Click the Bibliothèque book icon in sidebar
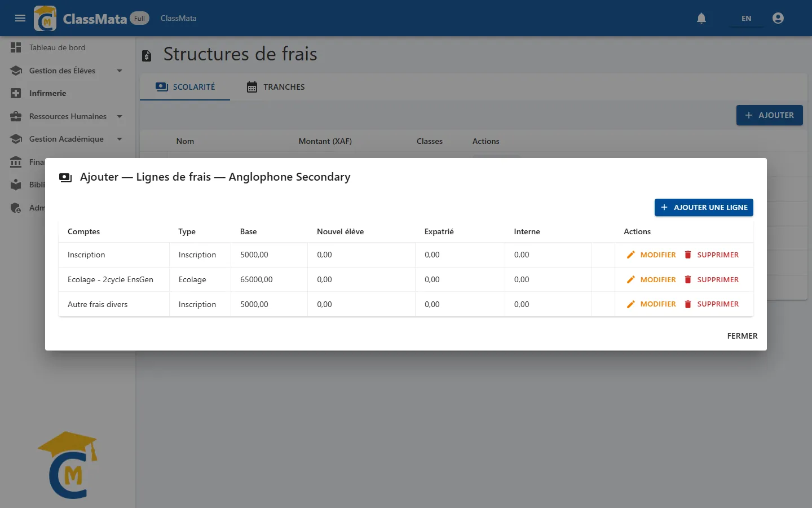This screenshot has height=508, width=812. tap(16, 185)
